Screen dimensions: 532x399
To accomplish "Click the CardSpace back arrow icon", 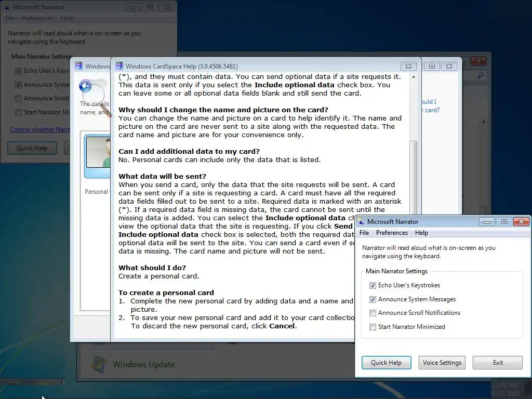I will tap(86, 86).
